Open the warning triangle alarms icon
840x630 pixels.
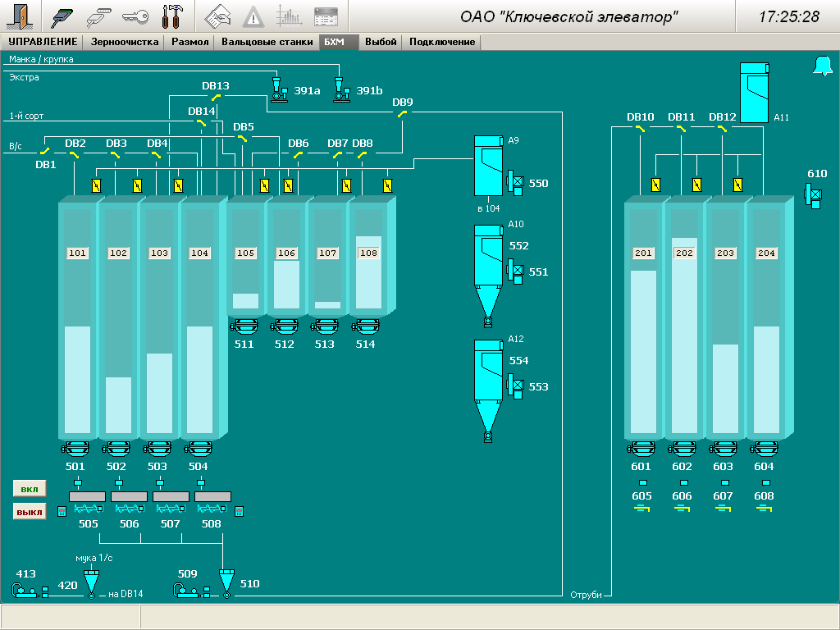point(253,16)
